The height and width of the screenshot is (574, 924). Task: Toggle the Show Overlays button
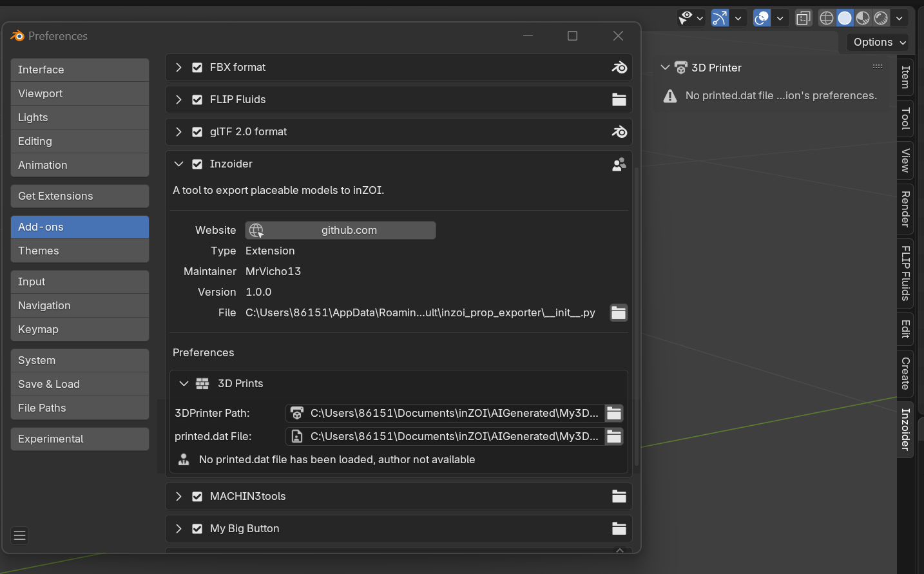762,18
